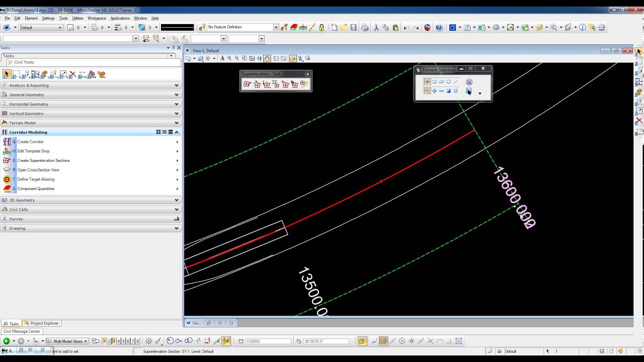Open the Multi-Model Views dropdown
Viewport: 644px width, 362px height.
(67, 341)
